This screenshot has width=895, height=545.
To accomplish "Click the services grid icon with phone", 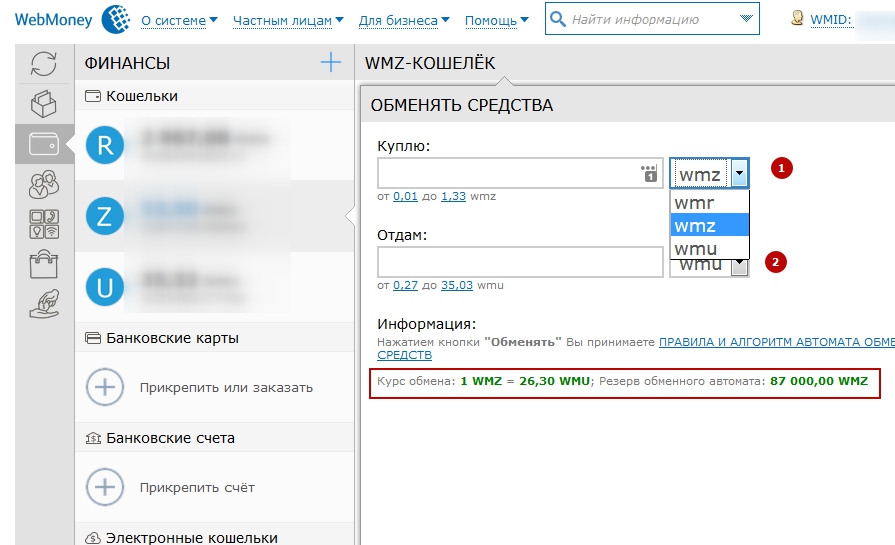I will point(44,224).
